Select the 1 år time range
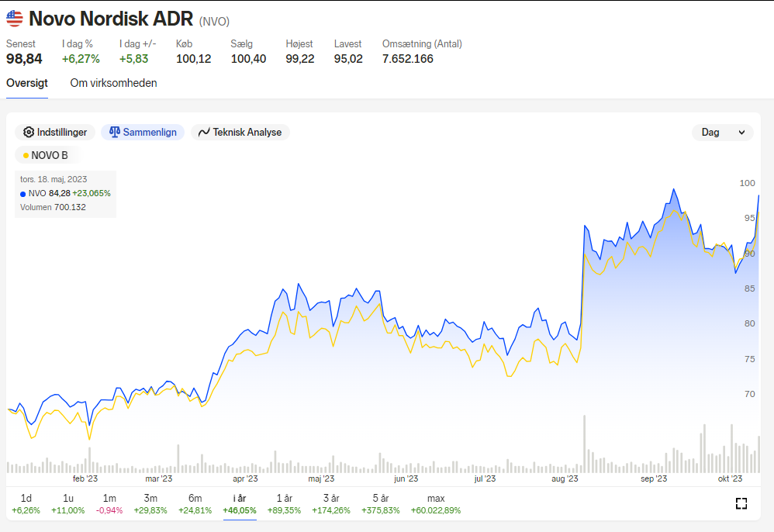The width and height of the screenshot is (774, 532). tap(284, 504)
